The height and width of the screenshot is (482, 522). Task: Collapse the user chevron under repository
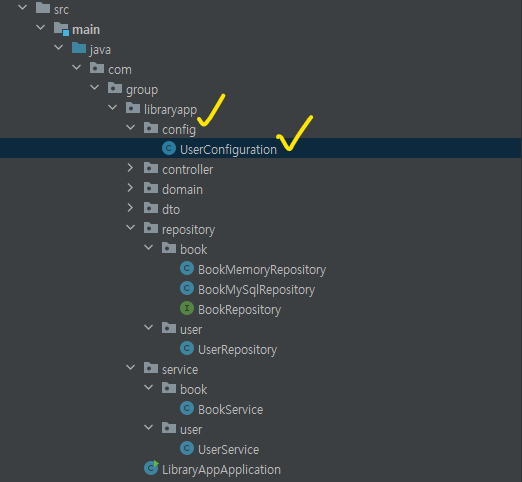[x=149, y=327]
